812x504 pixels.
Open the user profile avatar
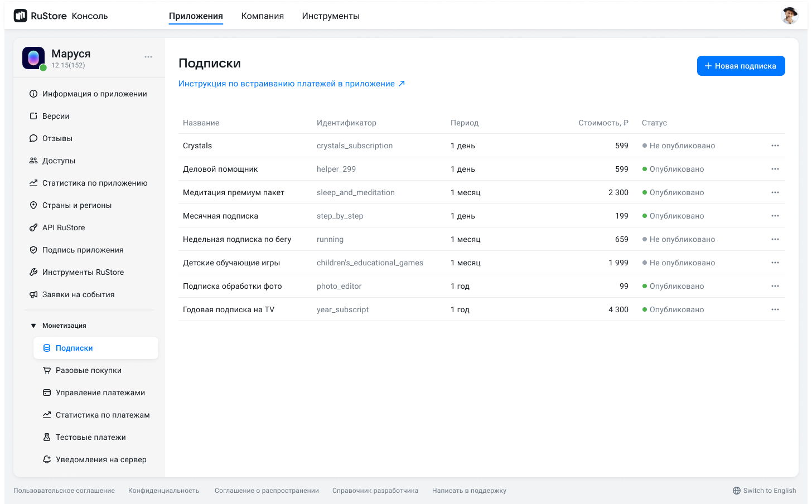coord(789,16)
